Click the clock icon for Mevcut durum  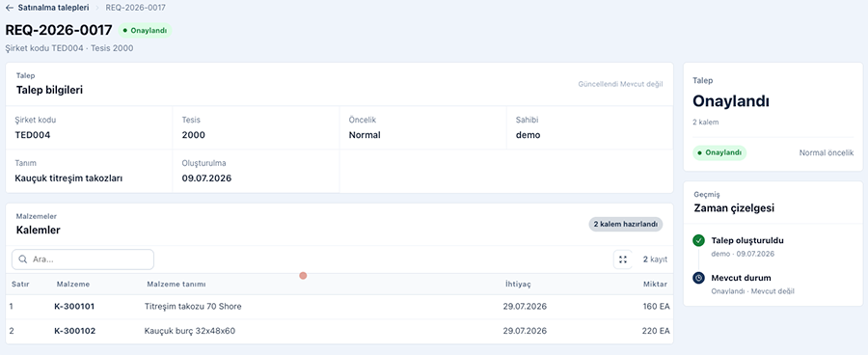pos(698,278)
